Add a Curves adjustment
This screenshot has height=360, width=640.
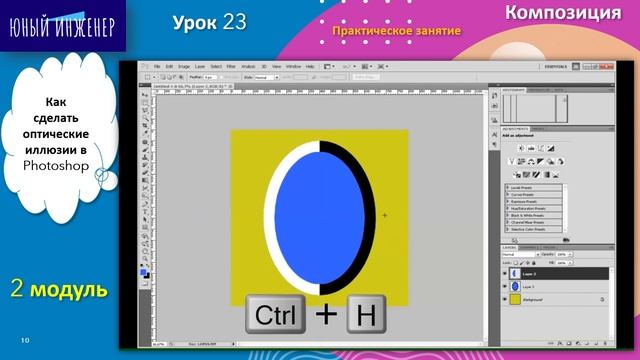[x=541, y=149]
